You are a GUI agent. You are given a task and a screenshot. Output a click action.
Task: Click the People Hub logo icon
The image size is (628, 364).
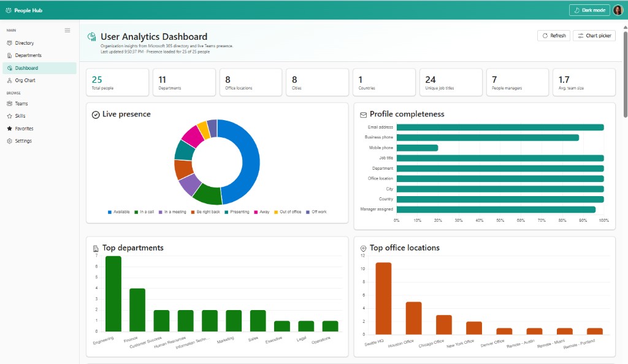tap(9, 10)
